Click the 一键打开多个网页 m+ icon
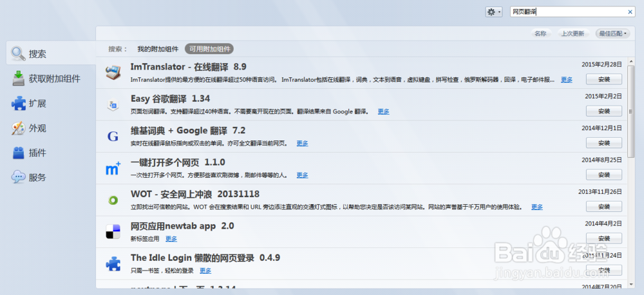This screenshot has width=644, height=295. click(113, 169)
